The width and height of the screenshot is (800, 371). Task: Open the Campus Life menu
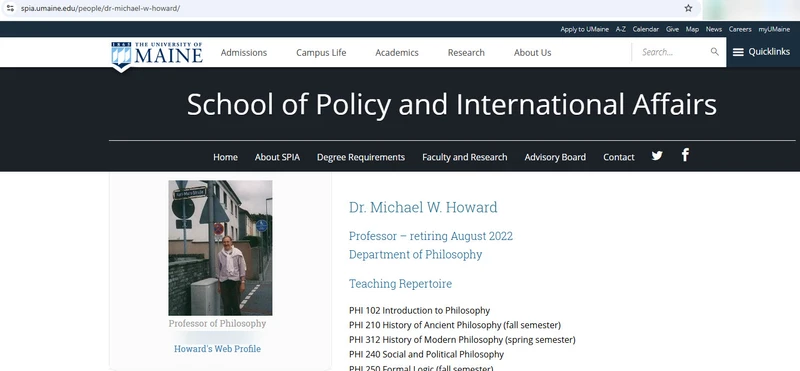[321, 53]
